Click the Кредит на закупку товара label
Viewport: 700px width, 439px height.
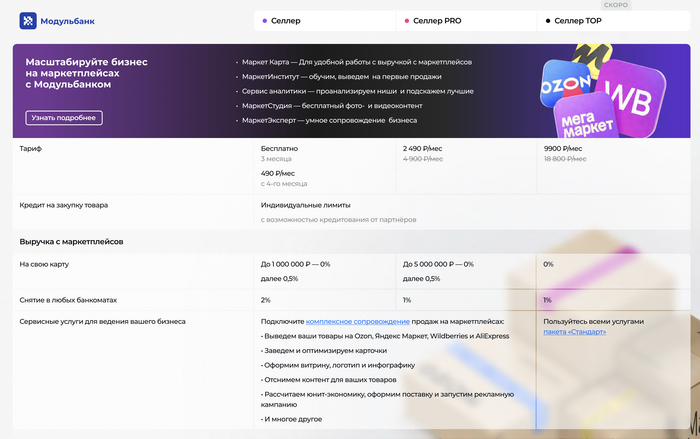tap(64, 205)
